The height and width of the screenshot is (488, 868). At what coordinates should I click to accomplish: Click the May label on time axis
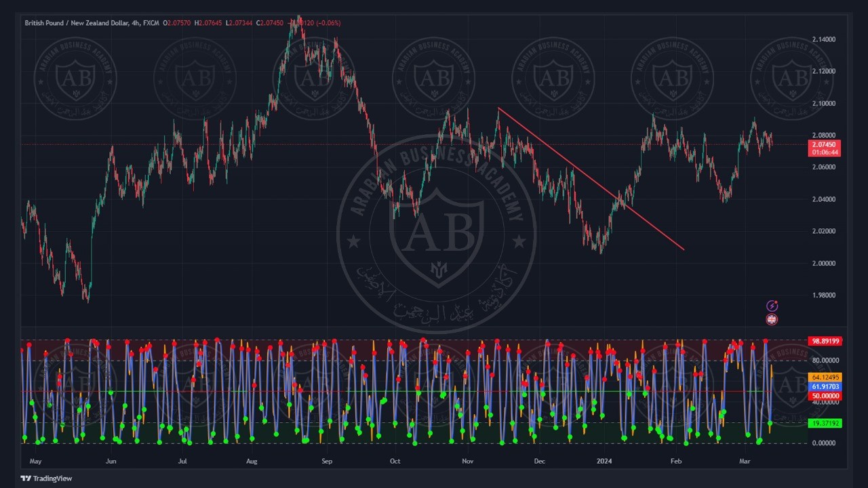[x=36, y=462]
